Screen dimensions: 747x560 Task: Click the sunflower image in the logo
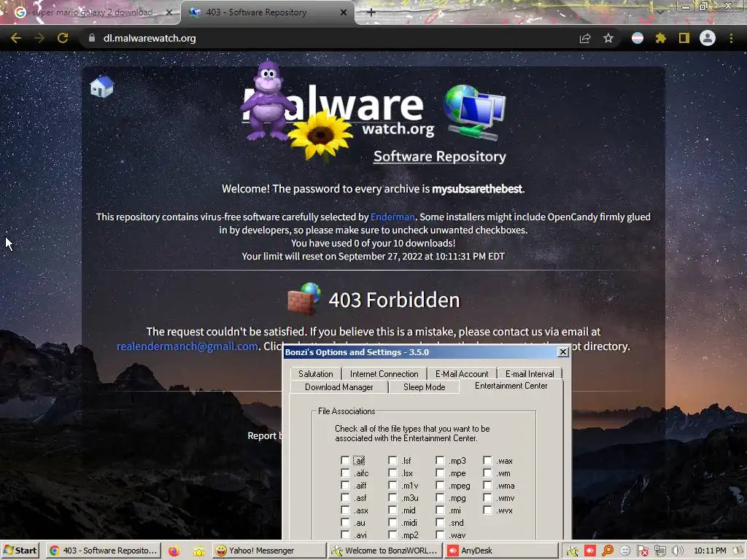321,136
